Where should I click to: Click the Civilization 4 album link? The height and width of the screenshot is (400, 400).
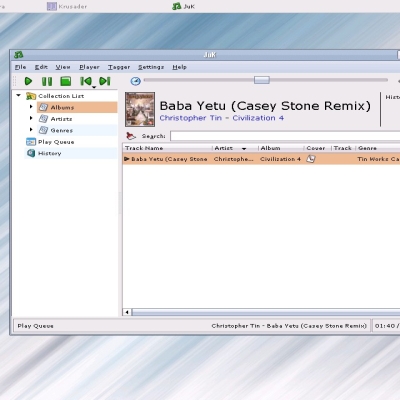pyautogui.click(x=258, y=118)
